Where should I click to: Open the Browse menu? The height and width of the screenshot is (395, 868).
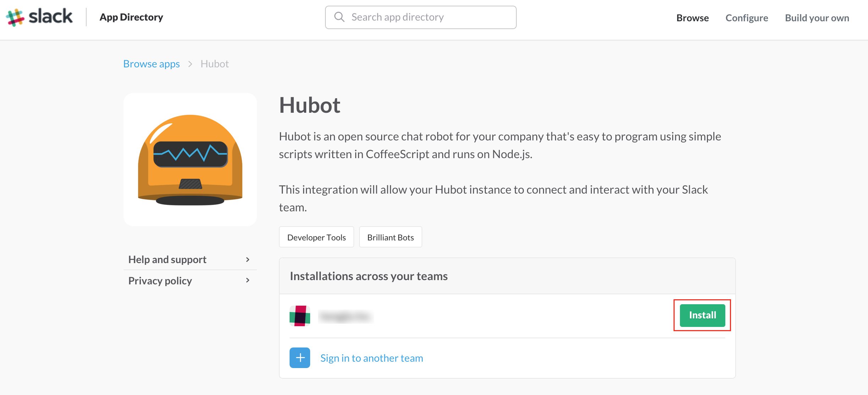pos(692,17)
